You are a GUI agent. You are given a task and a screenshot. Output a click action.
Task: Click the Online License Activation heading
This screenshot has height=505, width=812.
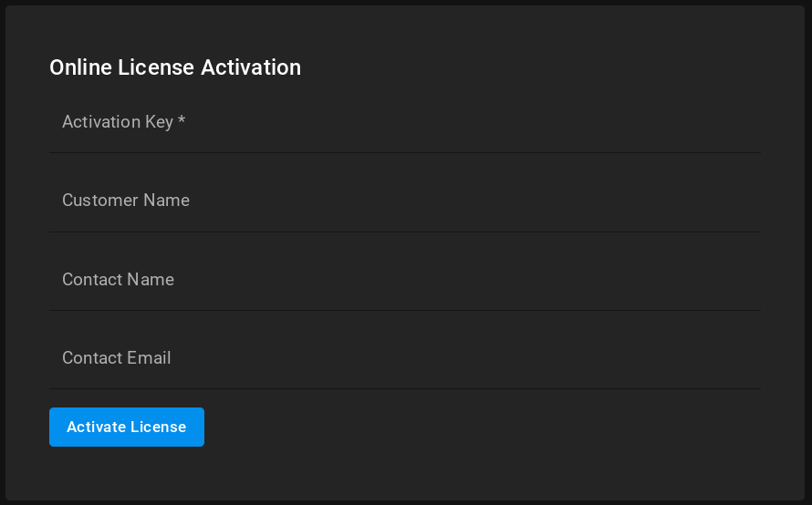coord(175,67)
